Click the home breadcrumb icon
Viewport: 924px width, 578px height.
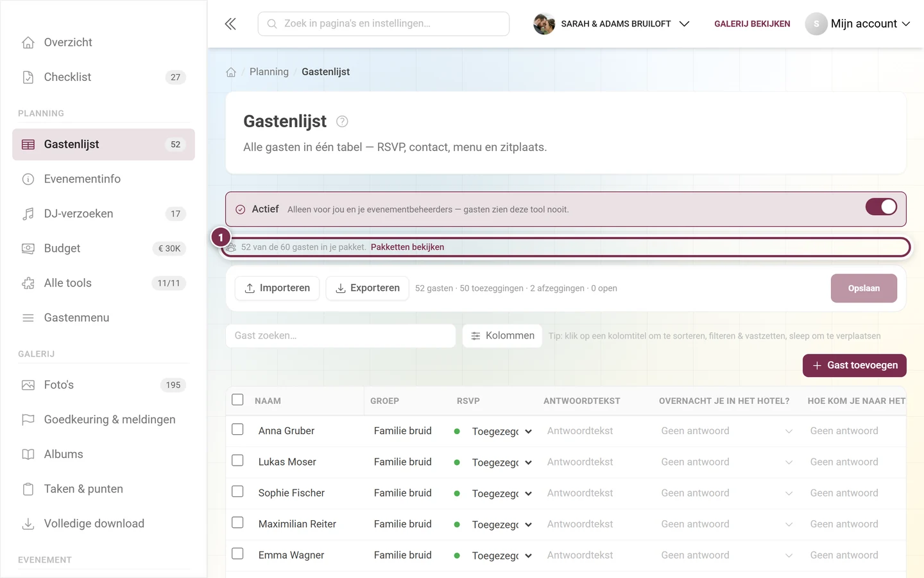click(x=231, y=72)
